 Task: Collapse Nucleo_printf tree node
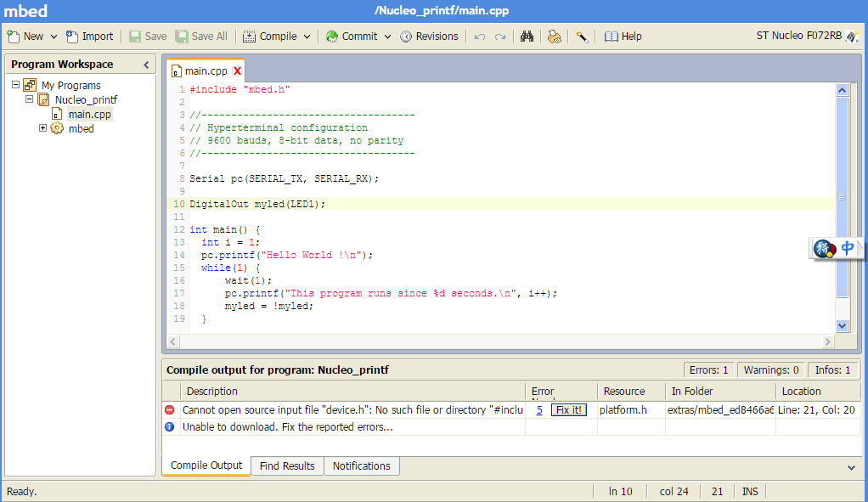30,99
